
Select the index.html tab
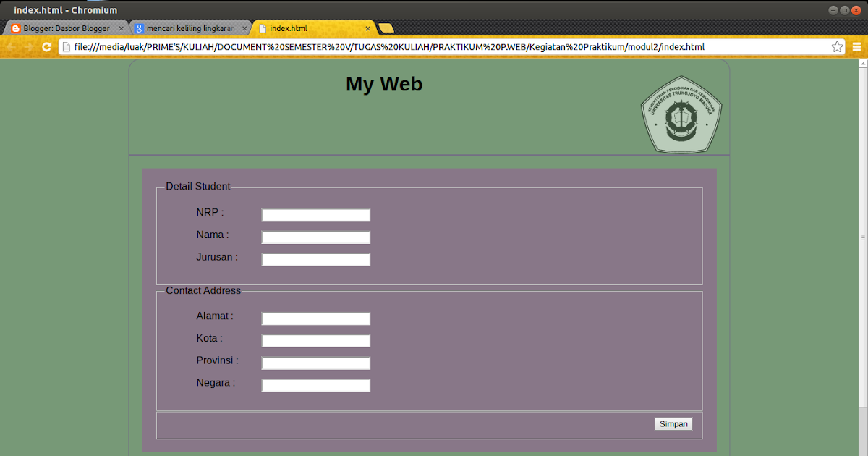(x=315, y=28)
